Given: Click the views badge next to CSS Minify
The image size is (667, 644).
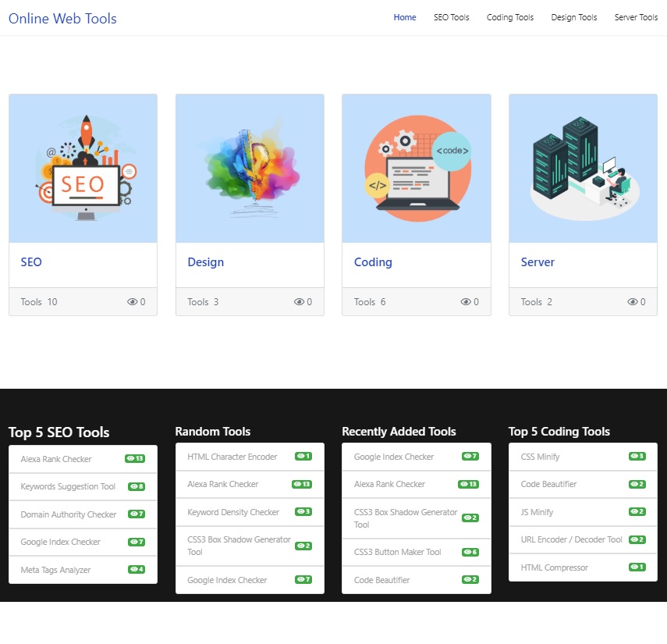Looking at the screenshot, I should pyautogui.click(x=637, y=455).
